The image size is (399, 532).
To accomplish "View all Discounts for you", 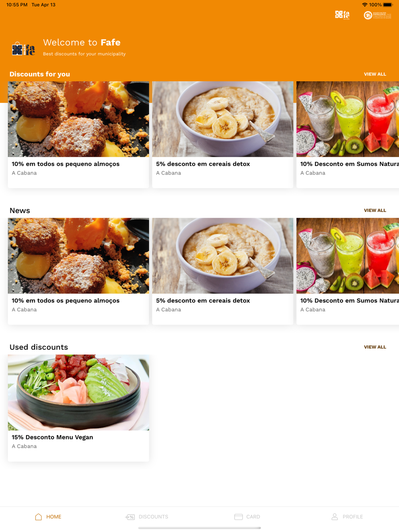I will (375, 74).
